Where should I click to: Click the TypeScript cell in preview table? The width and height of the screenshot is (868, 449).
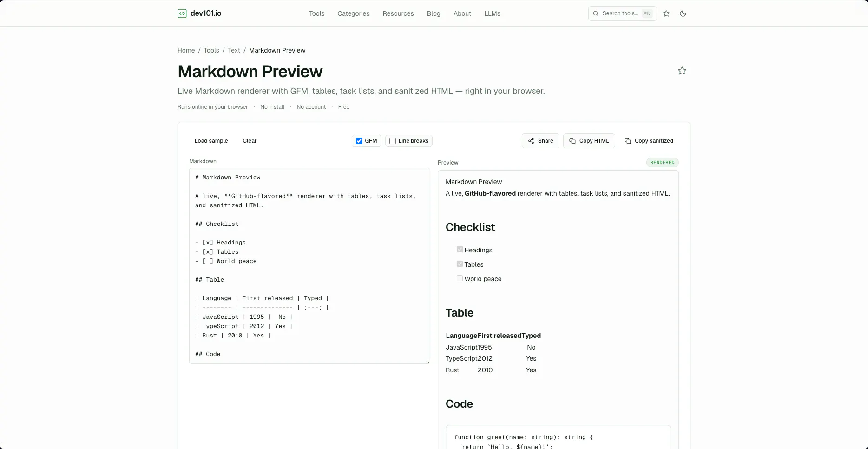click(461, 358)
